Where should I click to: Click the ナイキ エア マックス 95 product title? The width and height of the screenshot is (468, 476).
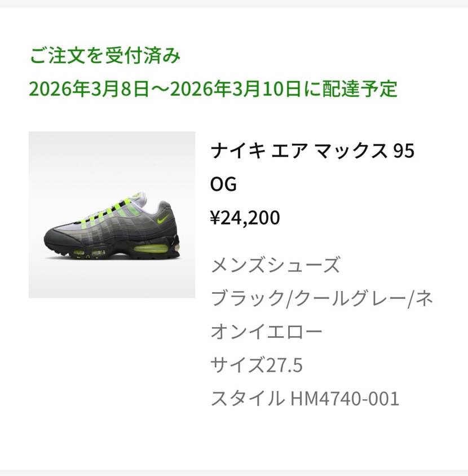tap(312, 151)
